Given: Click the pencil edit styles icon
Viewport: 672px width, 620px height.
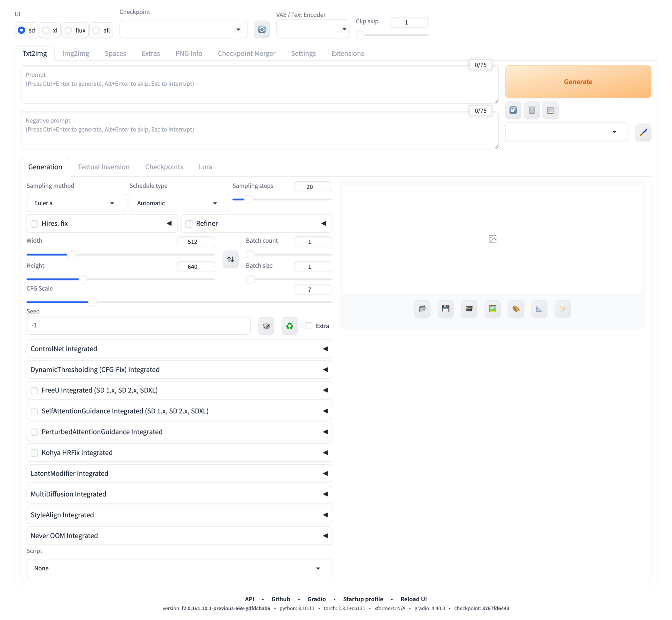Looking at the screenshot, I should 643,132.
